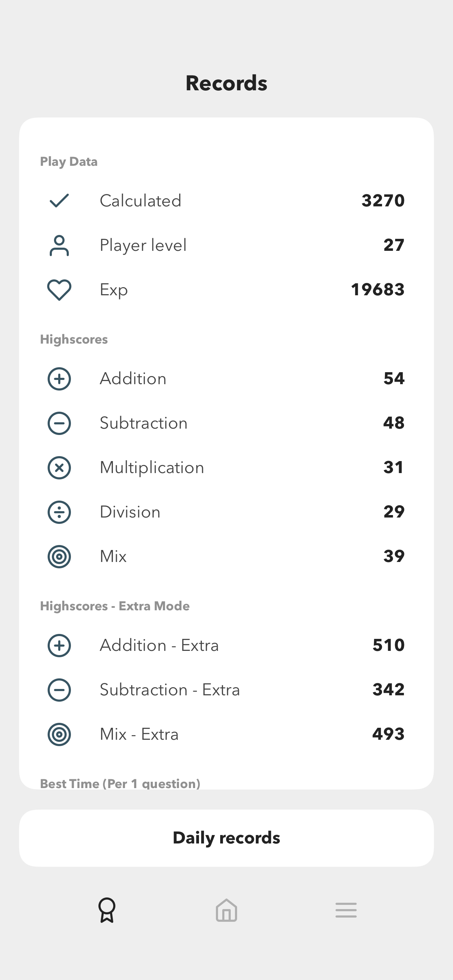The image size is (453, 980).
Task: Click the Calculated checkmark icon
Action: 59,200
